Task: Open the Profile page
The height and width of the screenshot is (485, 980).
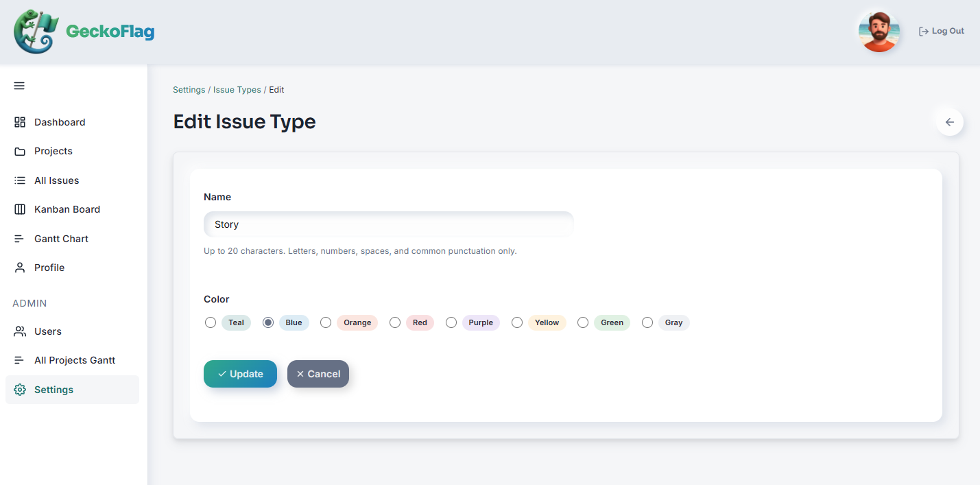Action: [72, 268]
